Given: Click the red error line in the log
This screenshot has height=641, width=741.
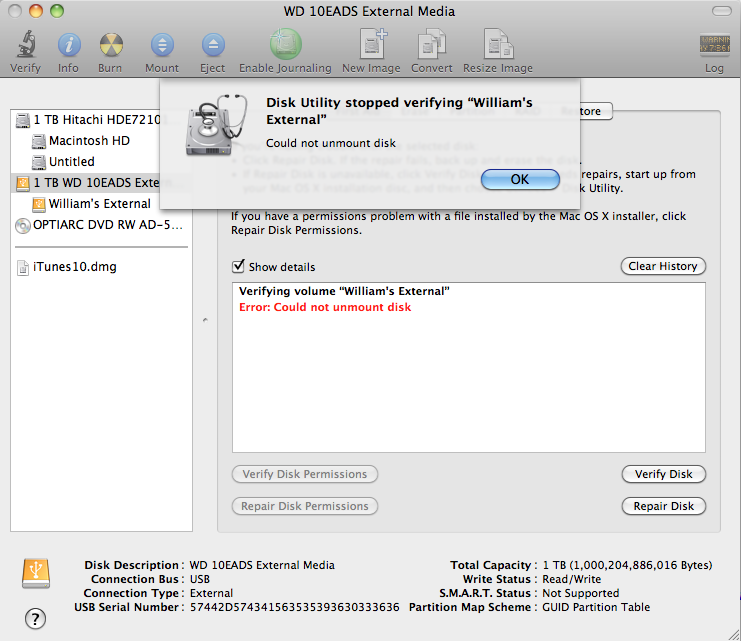Looking at the screenshot, I should click(x=325, y=307).
